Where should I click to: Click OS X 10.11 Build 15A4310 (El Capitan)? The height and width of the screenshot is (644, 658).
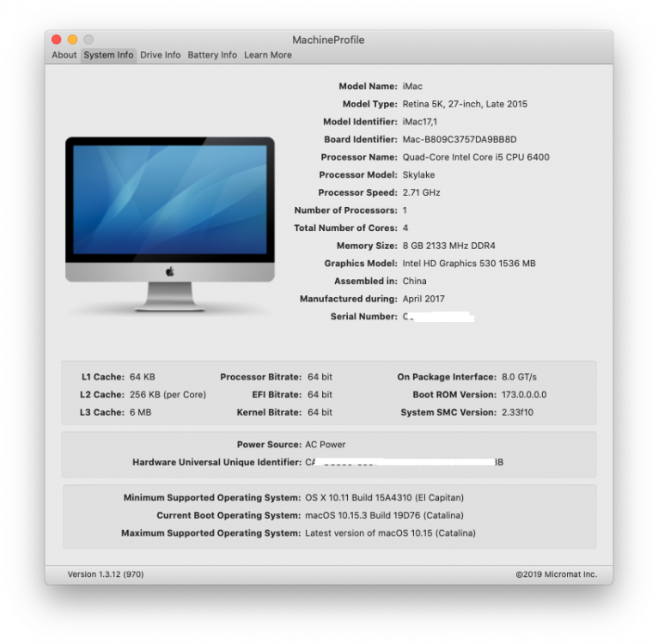[x=384, y=497]
